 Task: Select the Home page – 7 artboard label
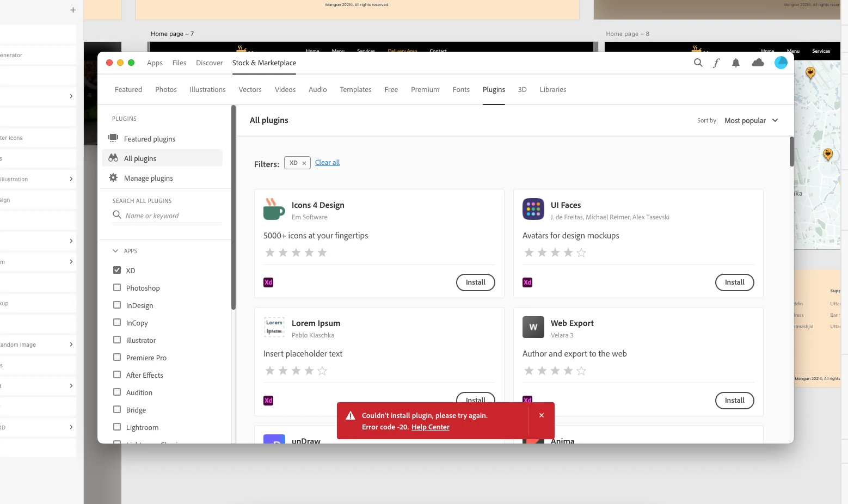click(x=172, y=34)
